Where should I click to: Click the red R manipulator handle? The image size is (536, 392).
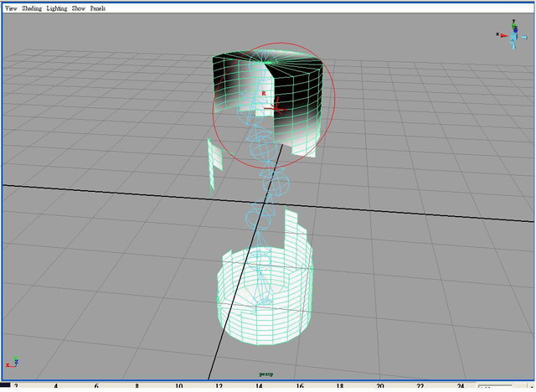[264, 93]
